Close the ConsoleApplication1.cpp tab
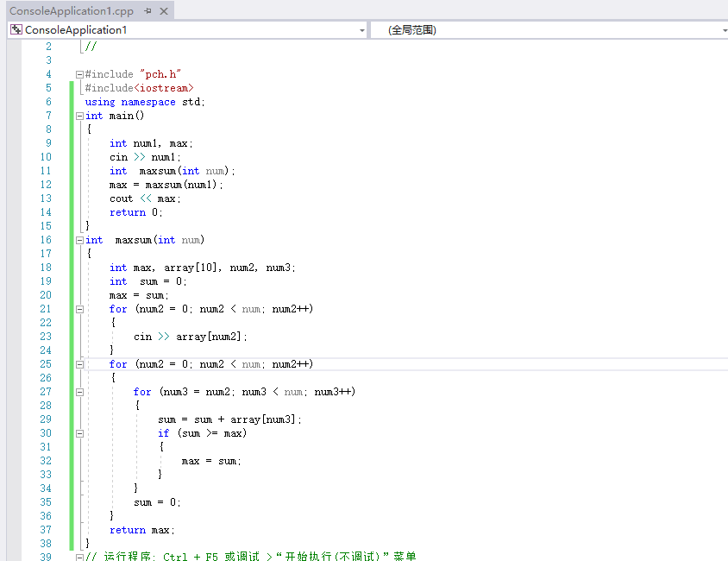Image resolution: width=728 pixels, height=561 pixels. (x=163, y=11)
